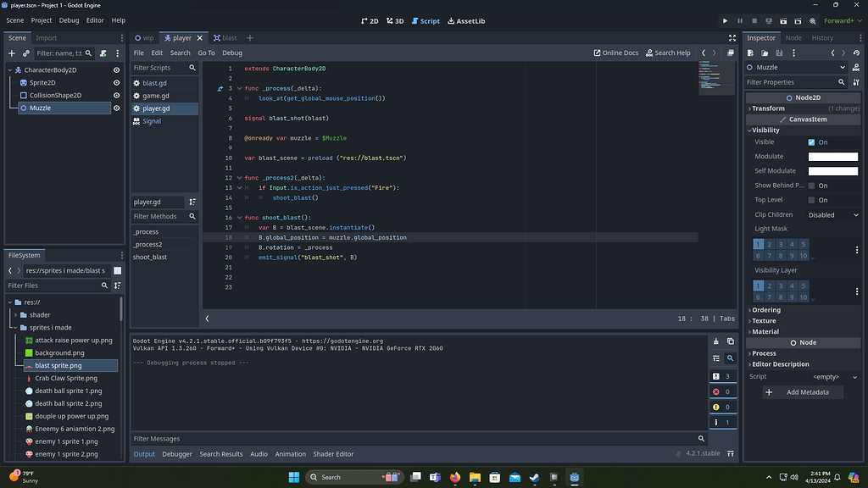The height and width of the screenshot is (488, 868).
Task: Open the Forward+ renderer dropdown
Action: [x=843, y=21]
